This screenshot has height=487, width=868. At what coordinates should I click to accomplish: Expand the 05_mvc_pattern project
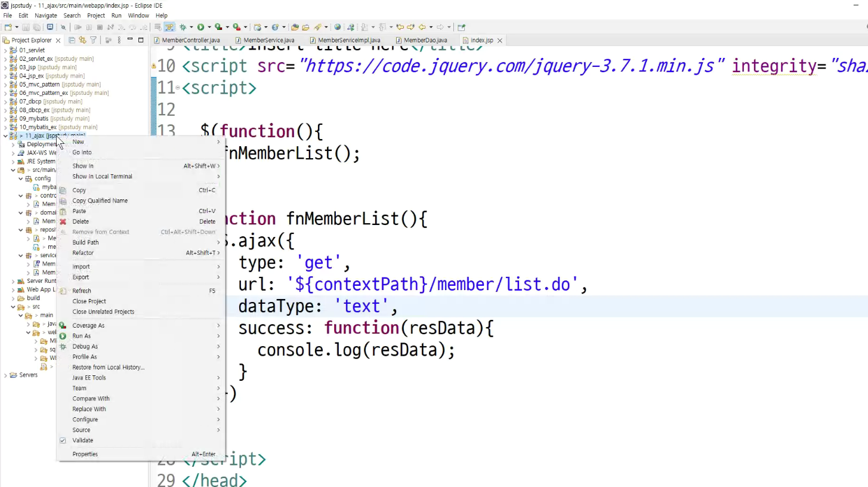pos(5,84)
